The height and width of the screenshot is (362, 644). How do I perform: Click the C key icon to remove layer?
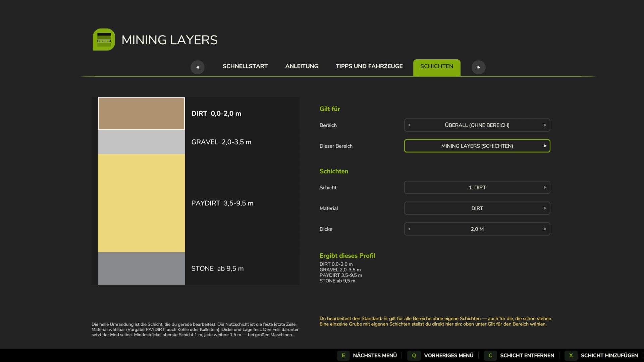(x=490, y=356)
